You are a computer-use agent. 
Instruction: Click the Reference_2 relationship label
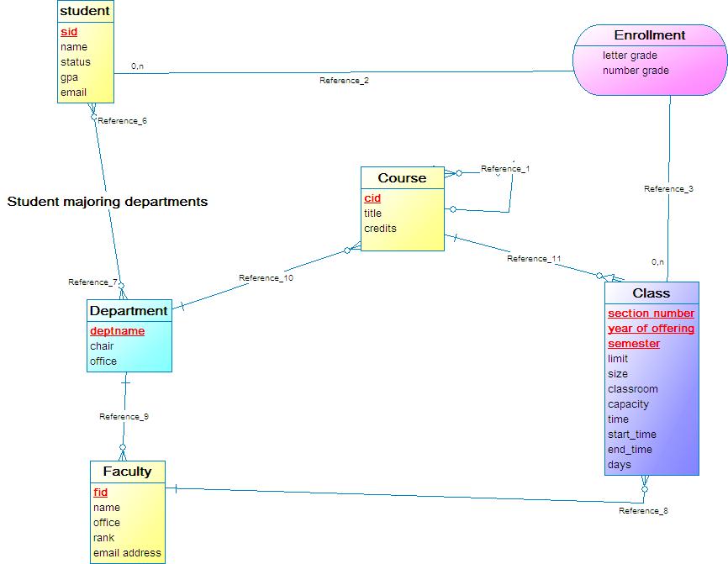point(344,81)
